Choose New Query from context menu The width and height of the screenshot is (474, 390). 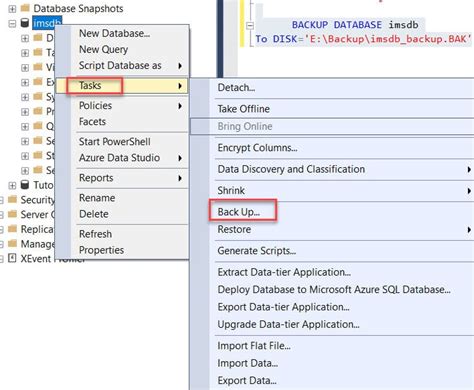click(123, 49)
